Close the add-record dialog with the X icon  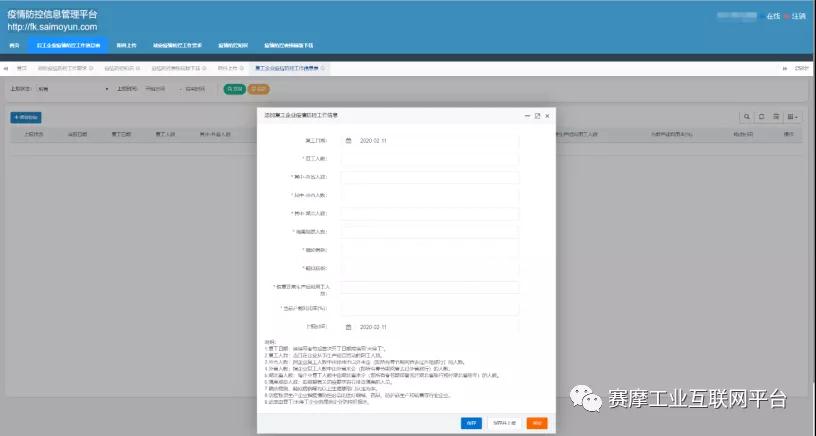(548, 116)
